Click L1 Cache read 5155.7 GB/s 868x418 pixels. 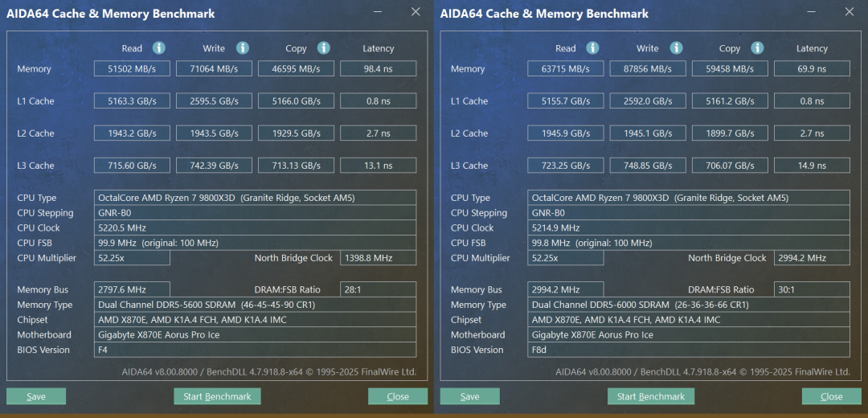pos(565,100)
